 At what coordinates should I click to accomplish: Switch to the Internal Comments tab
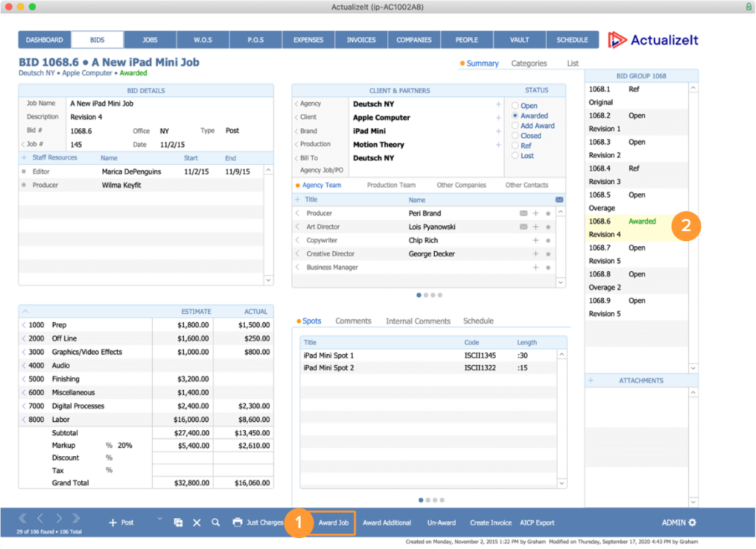click(x=418, y=321)
